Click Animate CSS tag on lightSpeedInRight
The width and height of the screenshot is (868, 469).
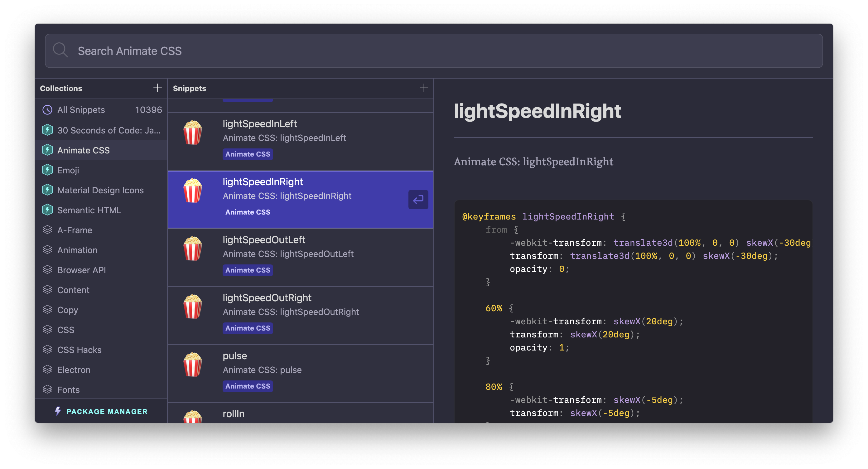click(248, 212)
